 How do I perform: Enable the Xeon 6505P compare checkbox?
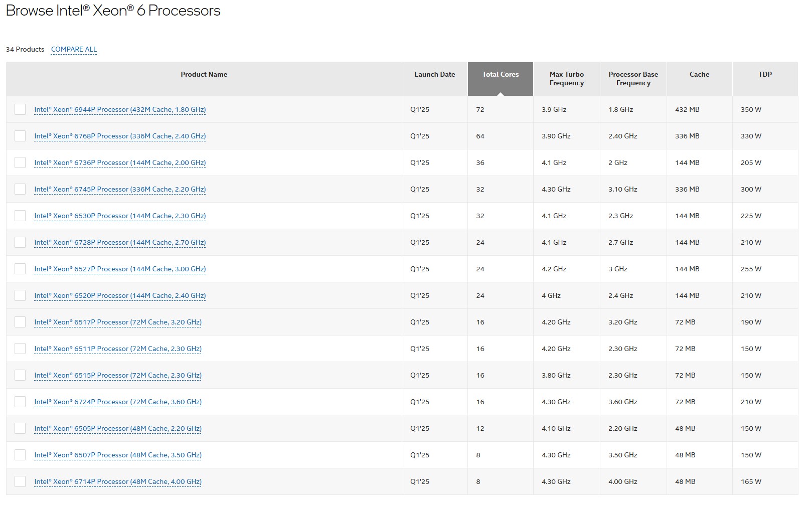click(20, 428)
